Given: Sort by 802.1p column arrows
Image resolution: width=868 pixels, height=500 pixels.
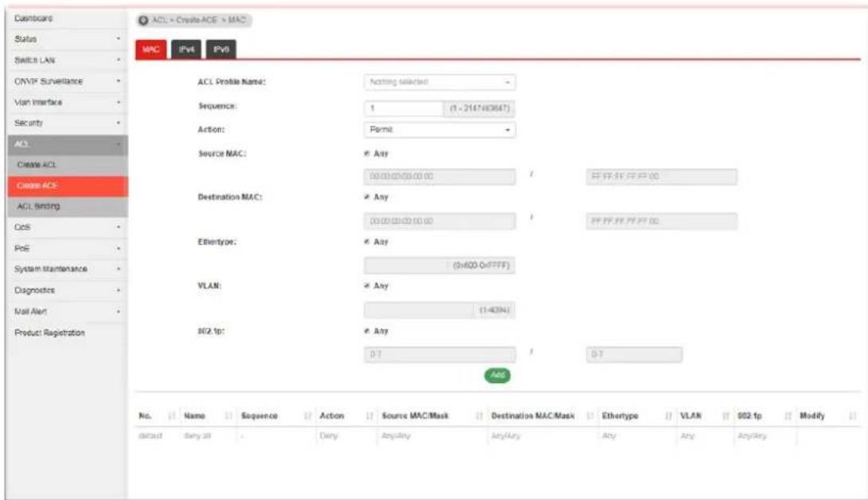Looking at the screenshot, I should pos(788,416).
